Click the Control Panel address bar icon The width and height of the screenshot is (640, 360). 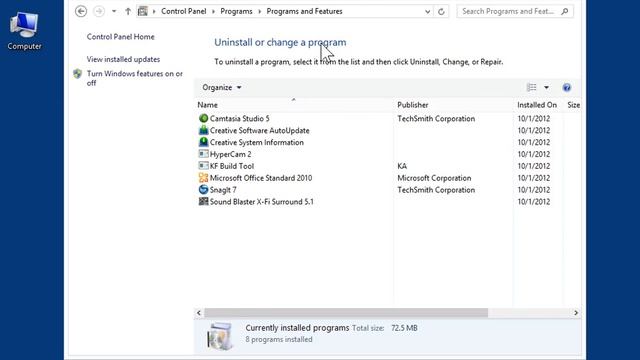coord(142,11)
